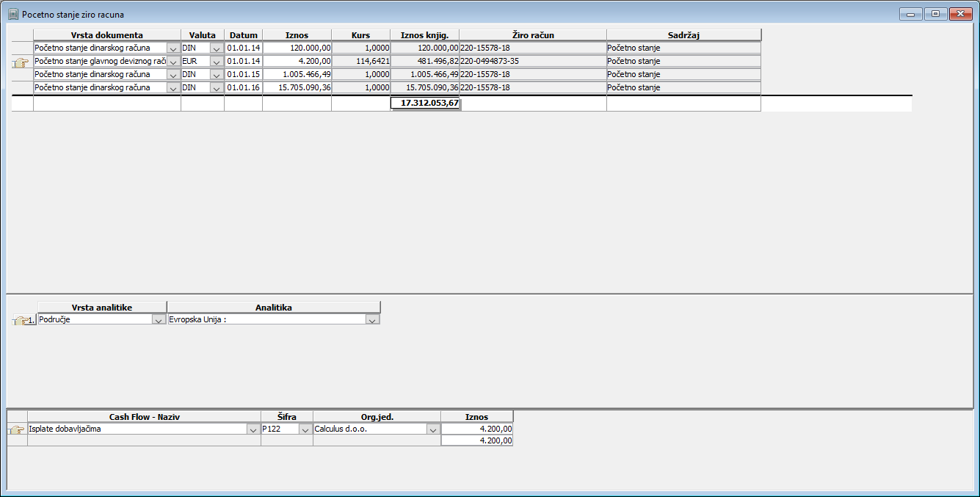Open Vrsta dokumenta dropdown in first row
Screen dimensions: 980x497
(x=173, y=48)
